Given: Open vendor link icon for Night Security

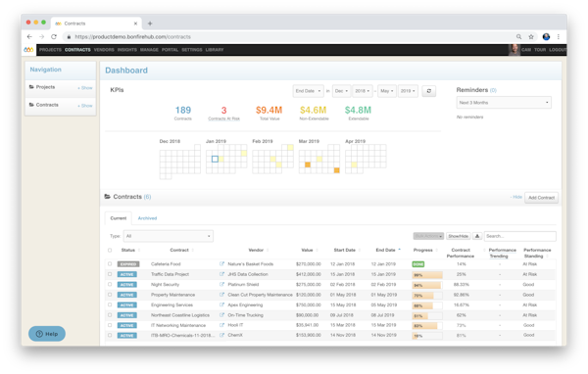Looking at the screenshot, I should [222, 285].
